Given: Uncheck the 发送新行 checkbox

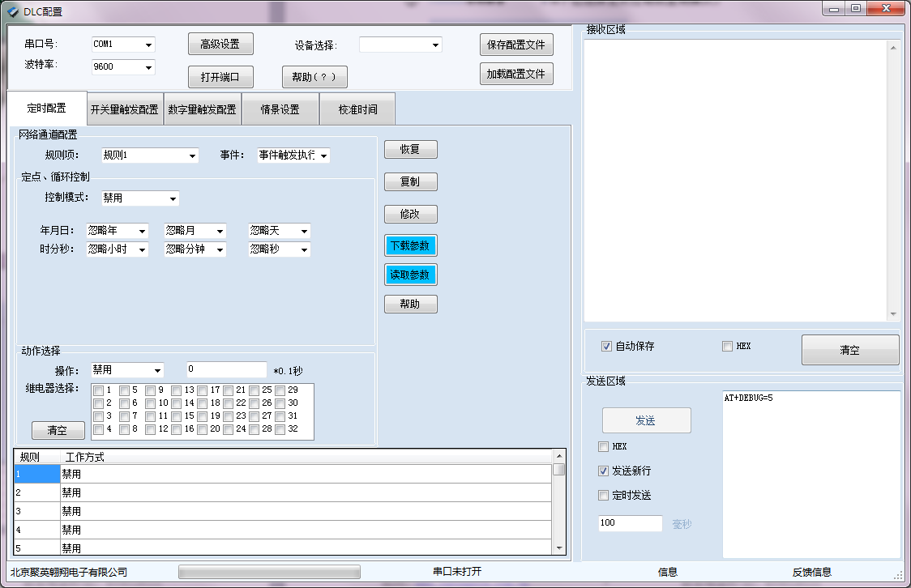Looking at the screenshot, I should 603,471.
